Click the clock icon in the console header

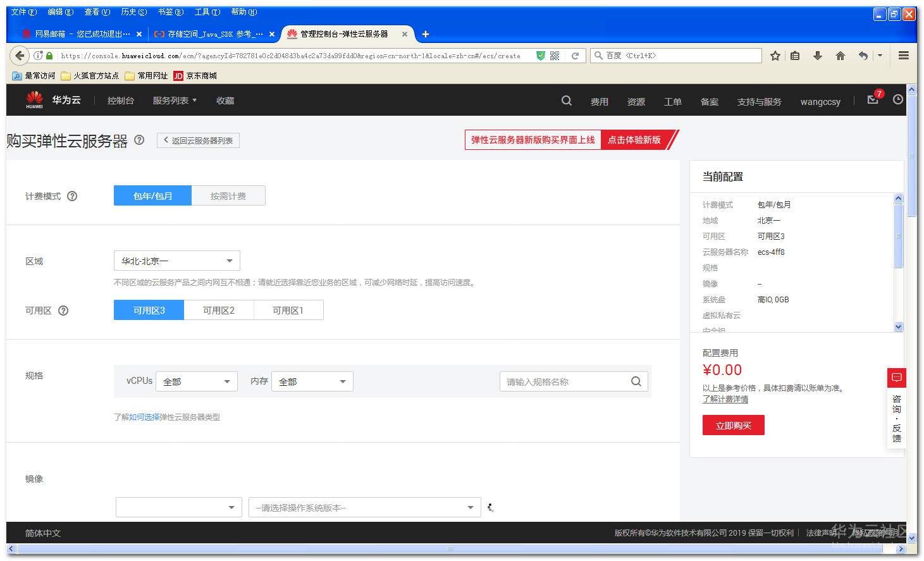(x=898, y=100)
